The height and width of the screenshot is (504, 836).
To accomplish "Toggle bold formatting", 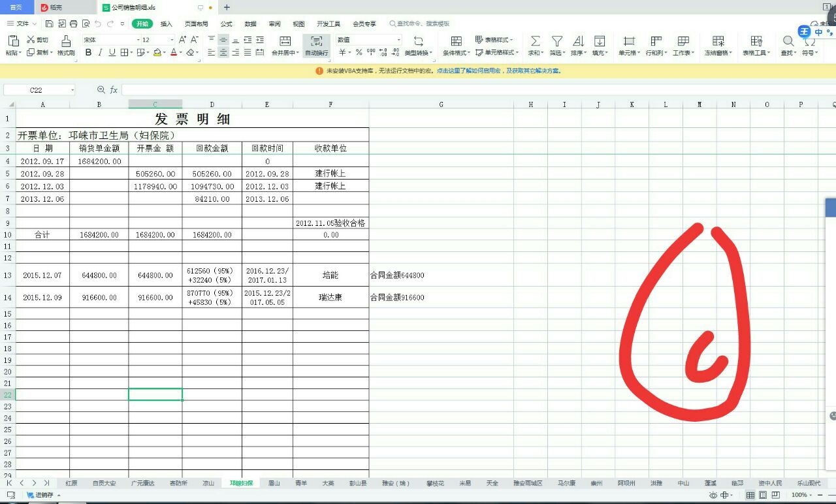I will pos(88,53).
